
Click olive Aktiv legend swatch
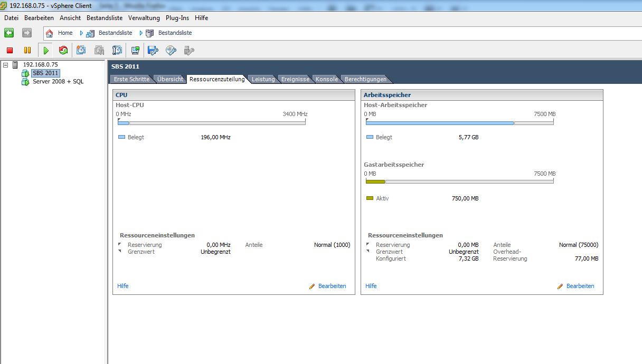tap(370, 198)
